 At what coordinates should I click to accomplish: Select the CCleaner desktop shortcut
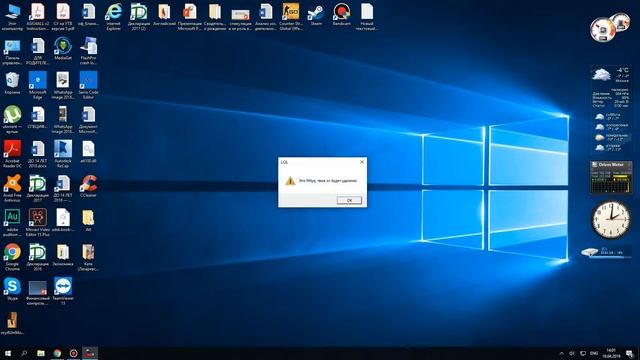pyautogui.click(x=88, y=187)
